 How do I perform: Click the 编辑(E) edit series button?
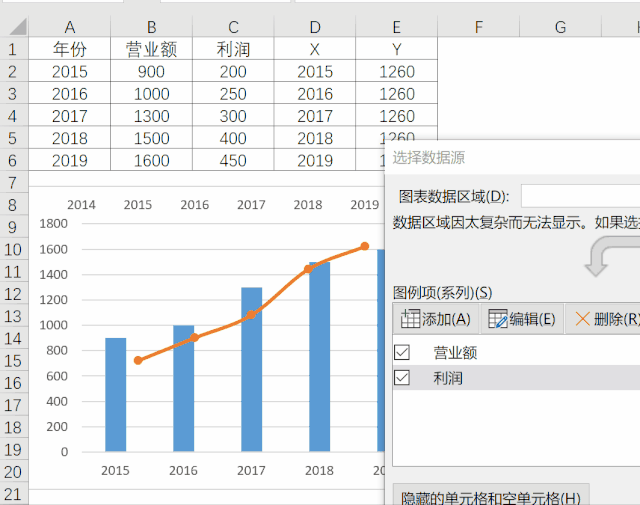pyautogui.click(x=522, y=319)
